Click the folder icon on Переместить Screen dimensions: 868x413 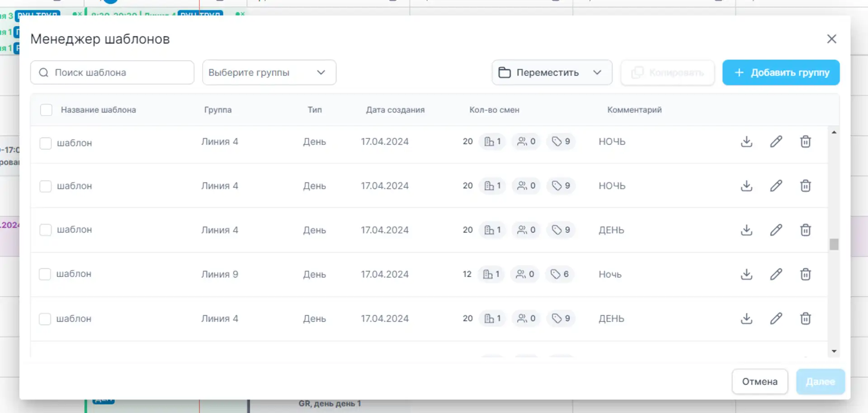(505, 72)
